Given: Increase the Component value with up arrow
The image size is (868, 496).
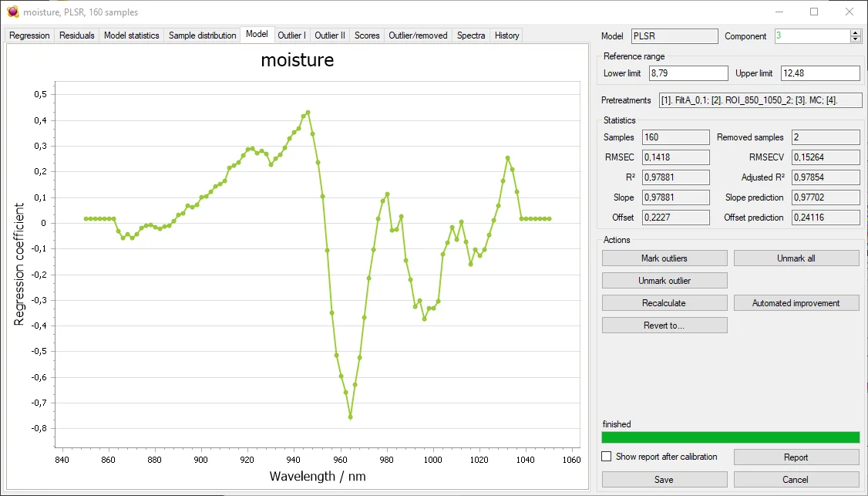Looking at the screenshot, I should (856, 32).
